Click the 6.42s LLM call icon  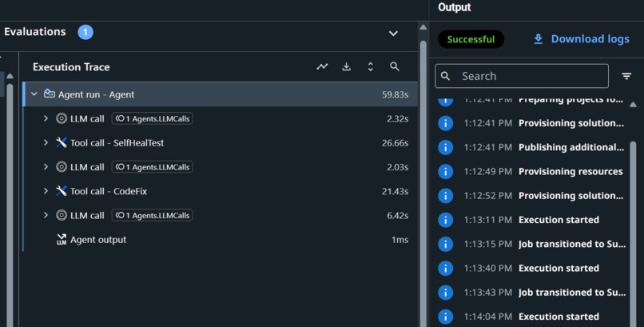[62, 215]
